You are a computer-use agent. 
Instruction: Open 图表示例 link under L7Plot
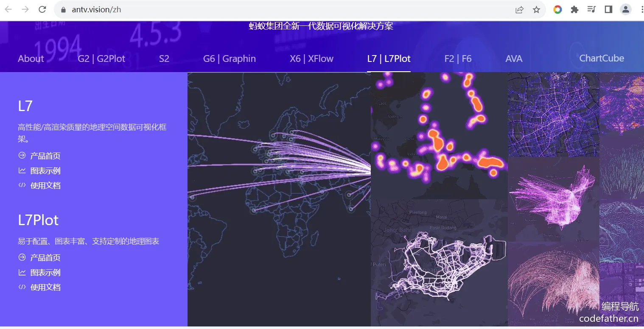click(39, 273)
